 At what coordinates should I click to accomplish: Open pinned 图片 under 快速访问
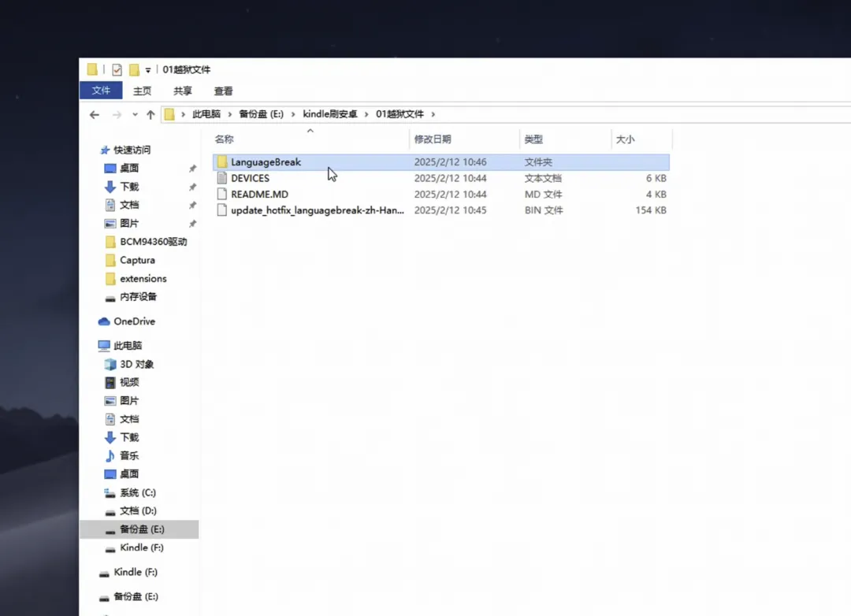pos(129,223)
